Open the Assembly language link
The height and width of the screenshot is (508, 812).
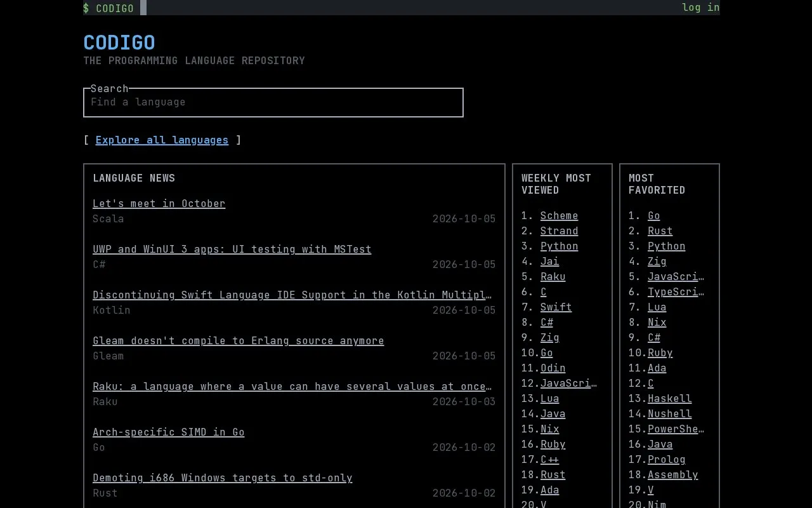click(672, 475)
